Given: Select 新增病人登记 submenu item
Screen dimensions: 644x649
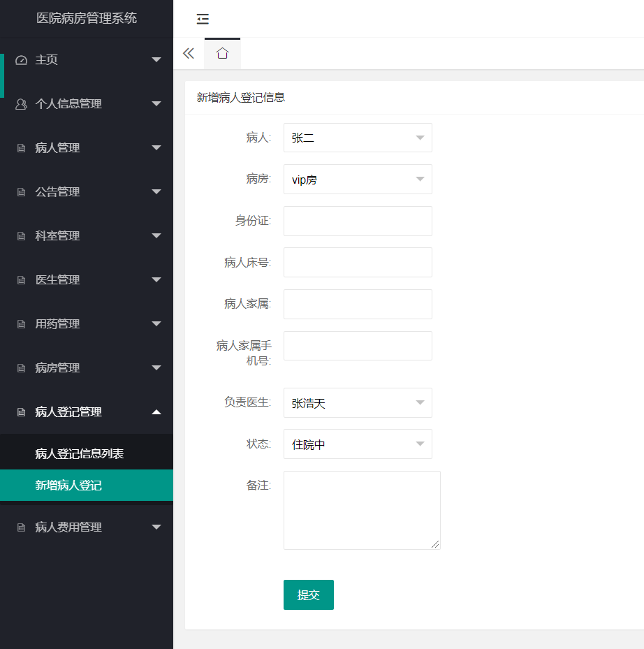Looking at the screenshot, I should [87, 485].
